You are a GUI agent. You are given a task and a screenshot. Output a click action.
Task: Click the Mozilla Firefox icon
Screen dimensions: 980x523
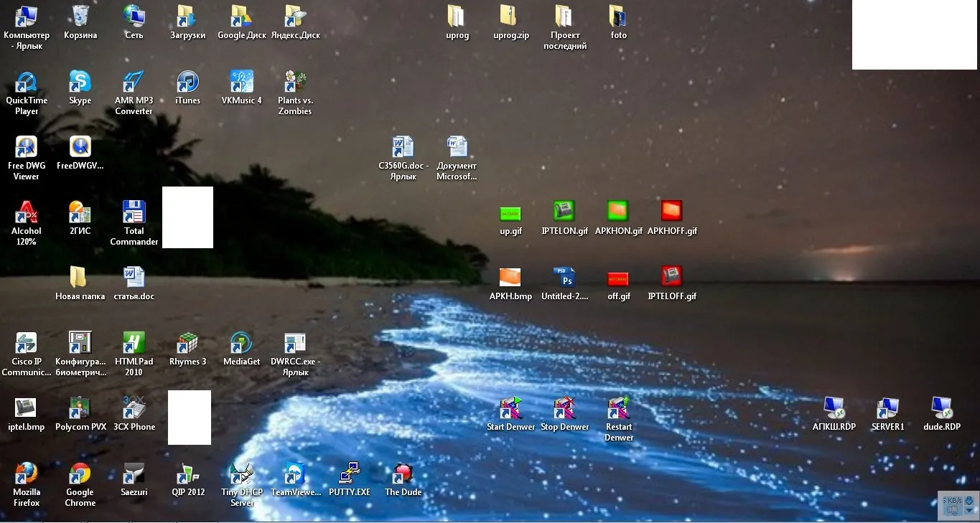[27, 484]
